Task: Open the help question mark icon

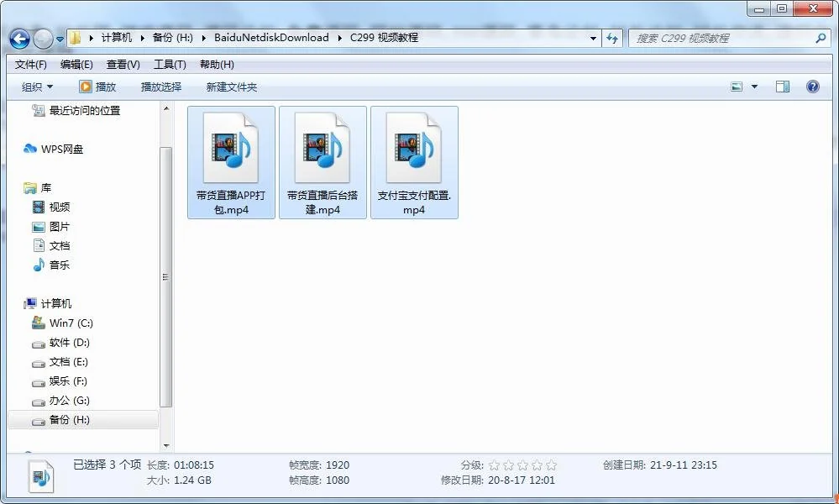Action: coord(812,87)
